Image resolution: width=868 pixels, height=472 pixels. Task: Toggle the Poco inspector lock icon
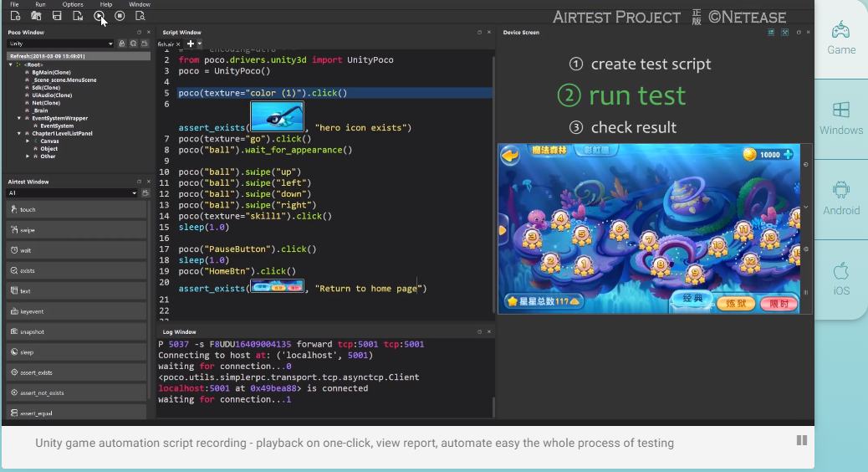pos(122,44)
